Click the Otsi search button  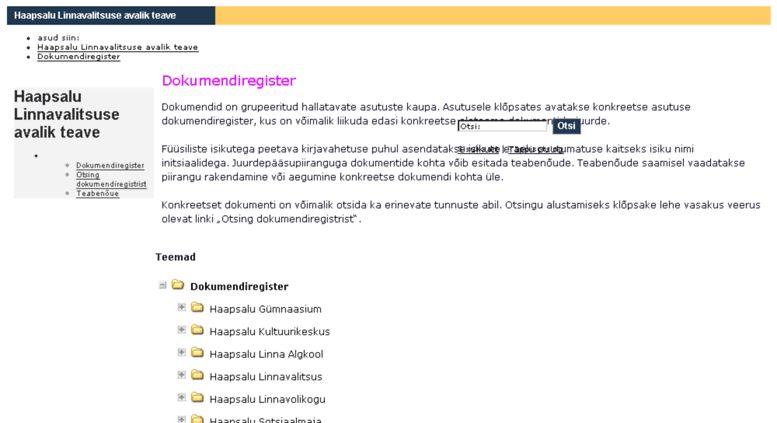(566, 126)
